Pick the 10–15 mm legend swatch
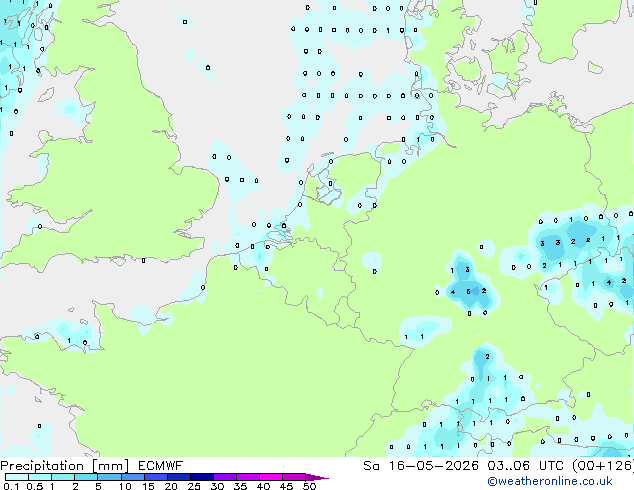 [132, 477]
